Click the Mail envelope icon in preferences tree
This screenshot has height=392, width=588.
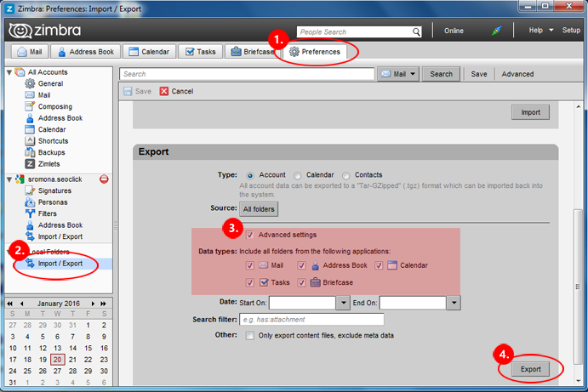[30, 95]
